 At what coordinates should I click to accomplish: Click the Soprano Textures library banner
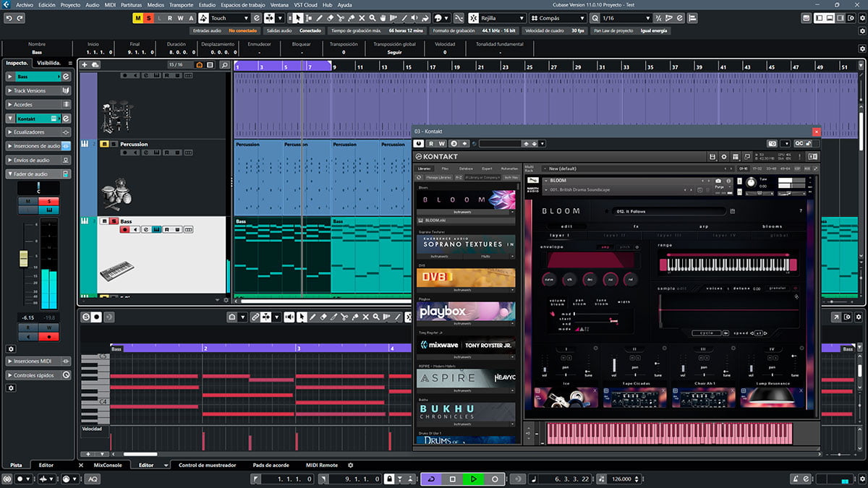pyautogui.click(x=467, y=244)
